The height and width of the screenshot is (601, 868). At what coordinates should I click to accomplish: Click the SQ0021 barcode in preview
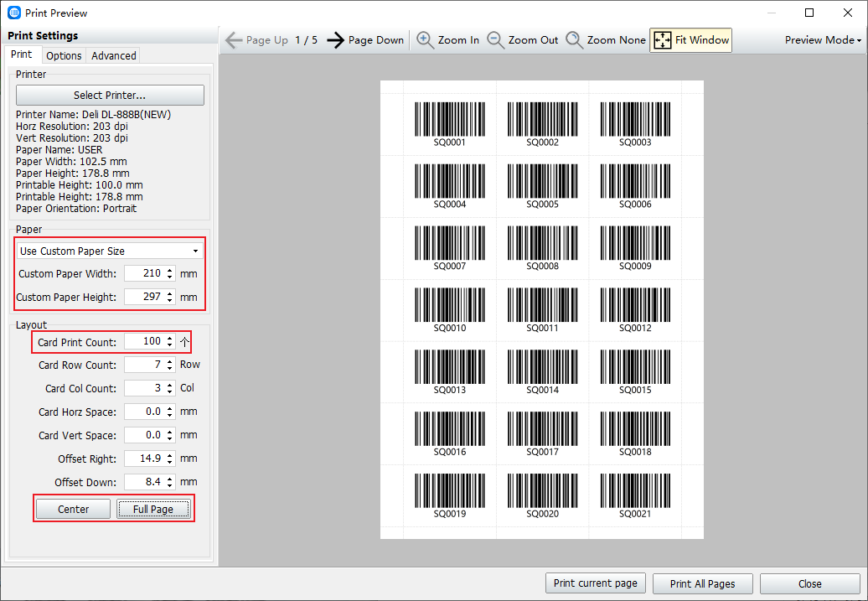coord(635,495)
